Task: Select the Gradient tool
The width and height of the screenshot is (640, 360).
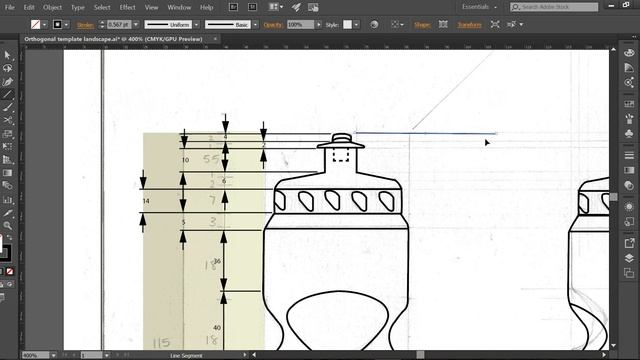Action: (7, 173)
